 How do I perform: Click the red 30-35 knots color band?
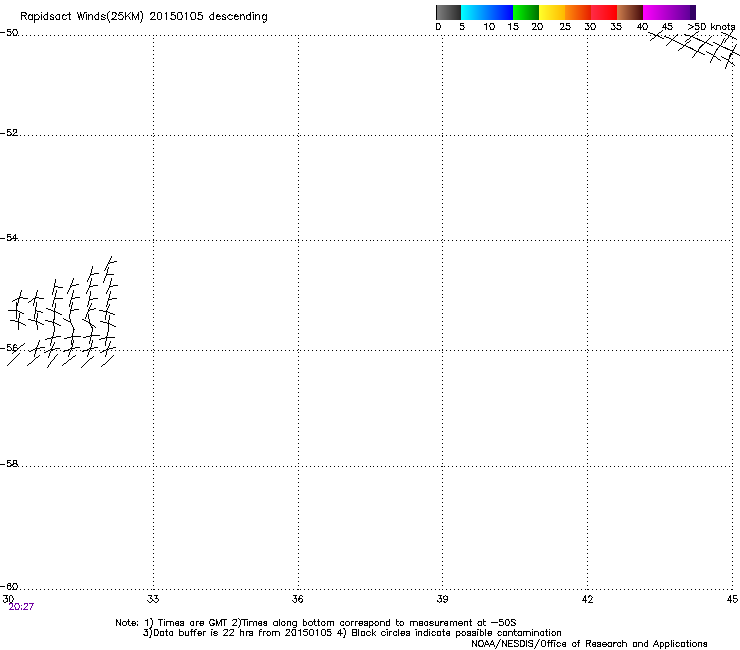pyautogui.click(x=604, y=12)
